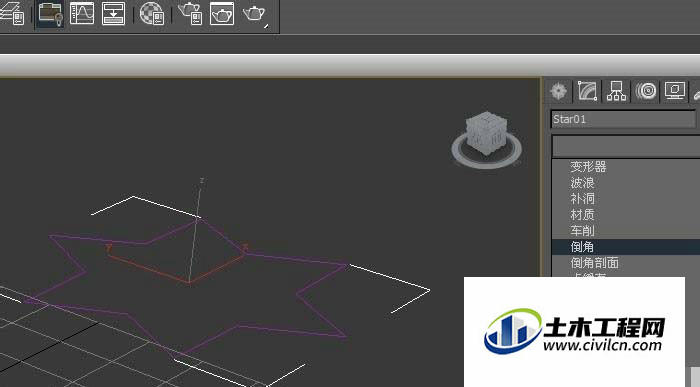Viewport: 700px width, 387px height.
Task: Switch to the Motion command panel tab
Action: click(646, 91)
